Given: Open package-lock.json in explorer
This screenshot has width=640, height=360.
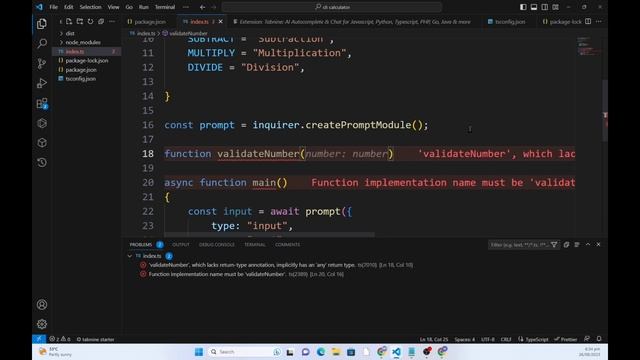Looking at the screenshot, I should (87, 60).
